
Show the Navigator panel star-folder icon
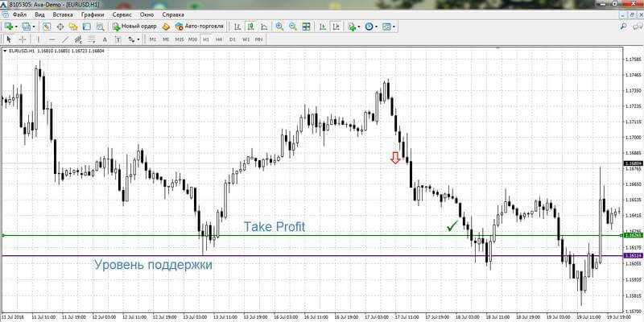[x=73, y=27]
